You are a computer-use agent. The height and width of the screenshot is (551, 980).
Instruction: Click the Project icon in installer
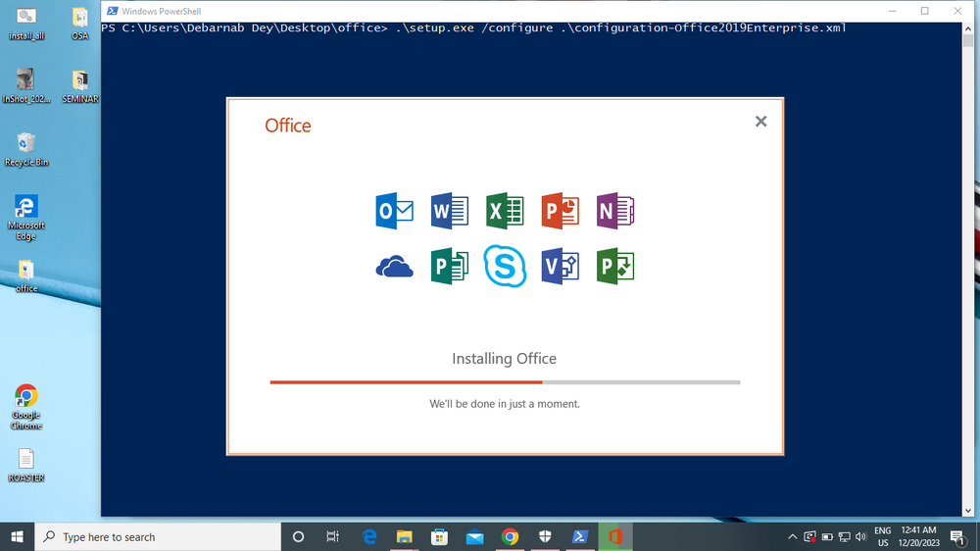615,266
